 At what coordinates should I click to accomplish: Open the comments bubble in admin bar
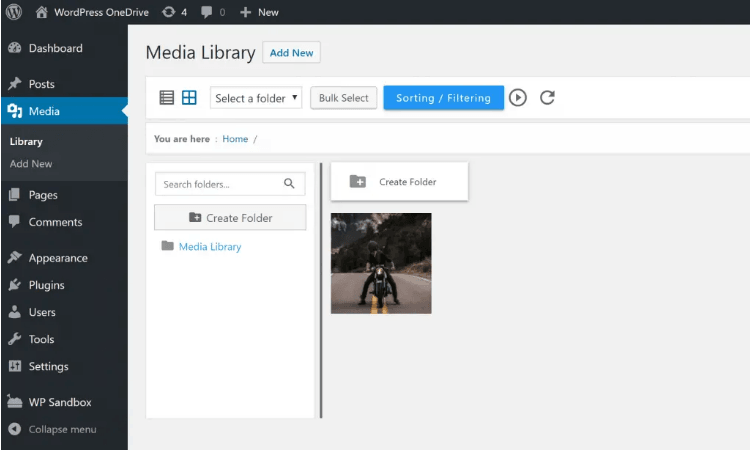pos(213,12)
